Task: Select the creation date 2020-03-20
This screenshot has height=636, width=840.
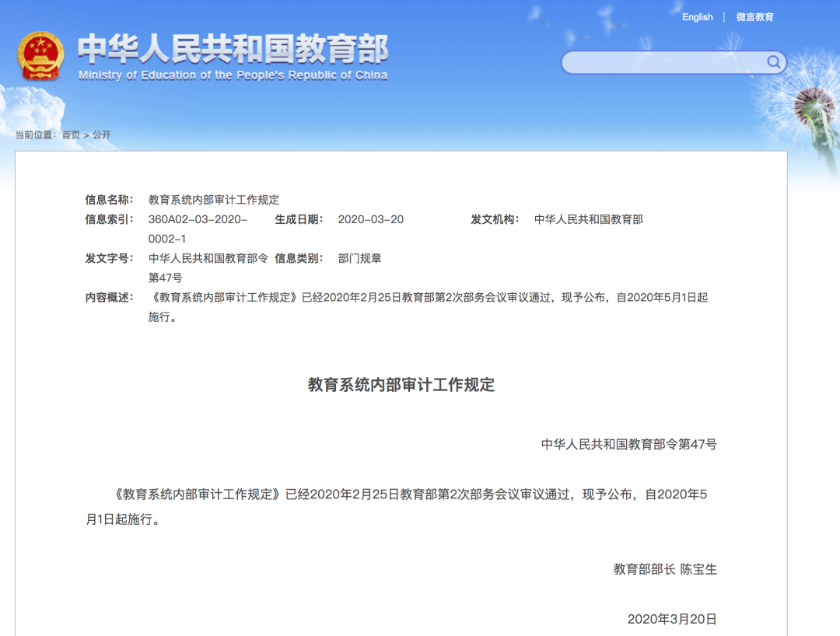Action: 371,219
